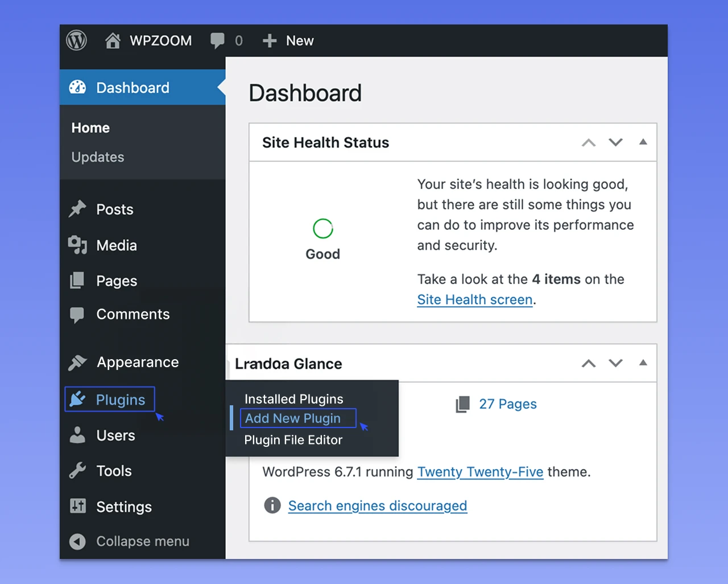Select Home under Dashboard
728x584 pixels.
coord(90,128)
